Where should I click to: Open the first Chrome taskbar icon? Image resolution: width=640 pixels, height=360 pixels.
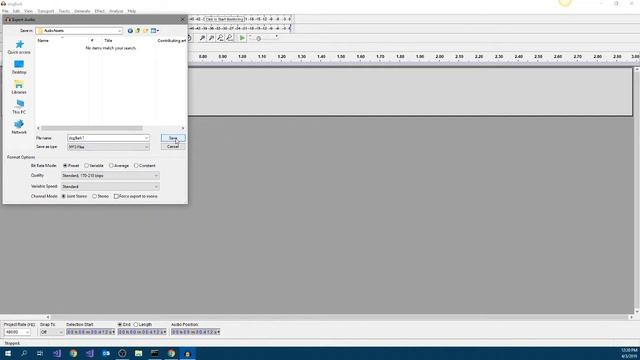click(73, 353)
